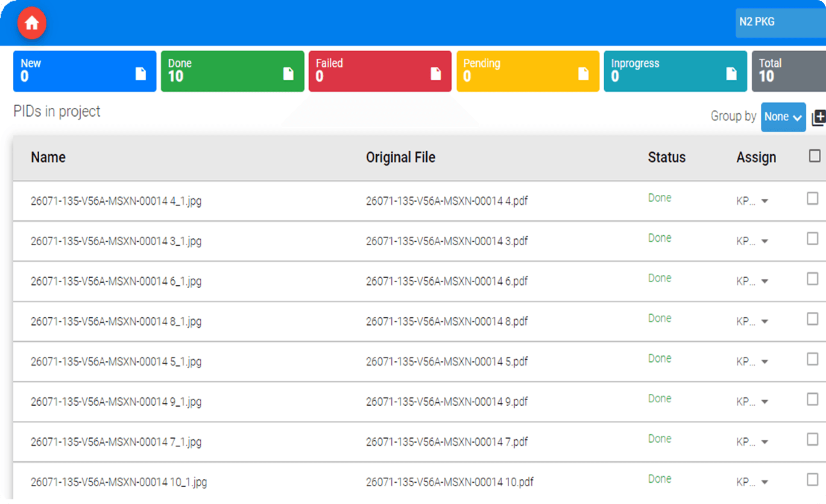Click original file MSXN-00014 5.pdf

(x=447, y=362)
